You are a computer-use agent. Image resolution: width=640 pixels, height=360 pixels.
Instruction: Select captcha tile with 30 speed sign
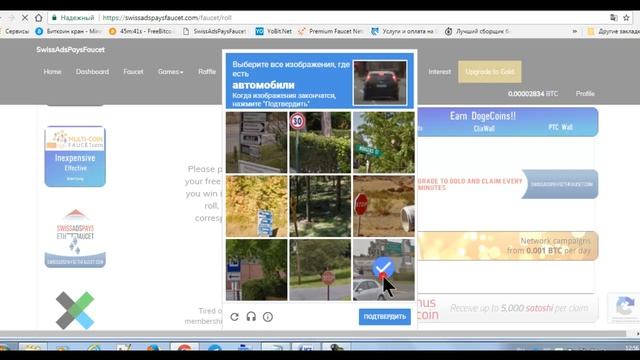click(320, 142)
